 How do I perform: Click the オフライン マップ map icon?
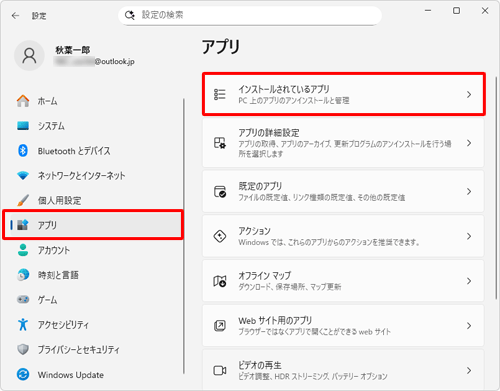click(220, 281)
